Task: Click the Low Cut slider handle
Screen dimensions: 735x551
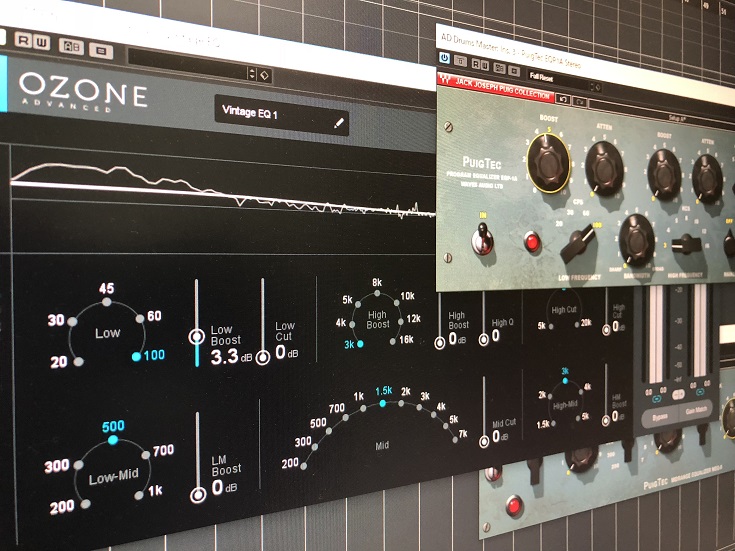Action: coord(262,358)
